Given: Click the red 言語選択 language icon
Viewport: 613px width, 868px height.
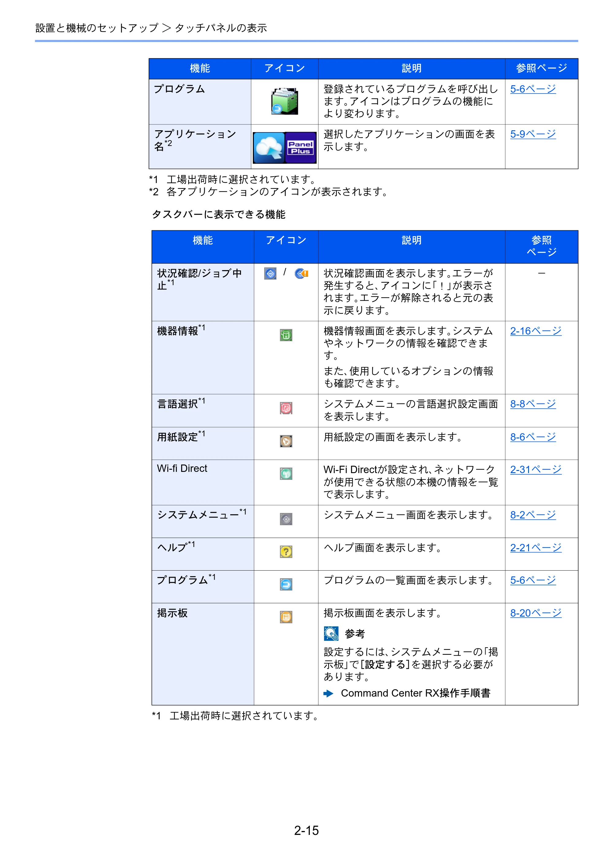Looking at the screenshot, I should point(286,408).
